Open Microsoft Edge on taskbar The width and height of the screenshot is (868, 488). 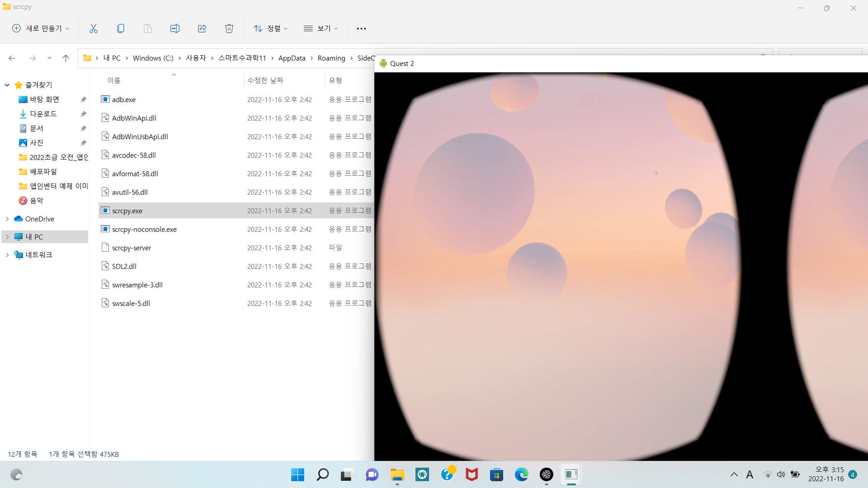pyautogui.click(x=521, y=474)
